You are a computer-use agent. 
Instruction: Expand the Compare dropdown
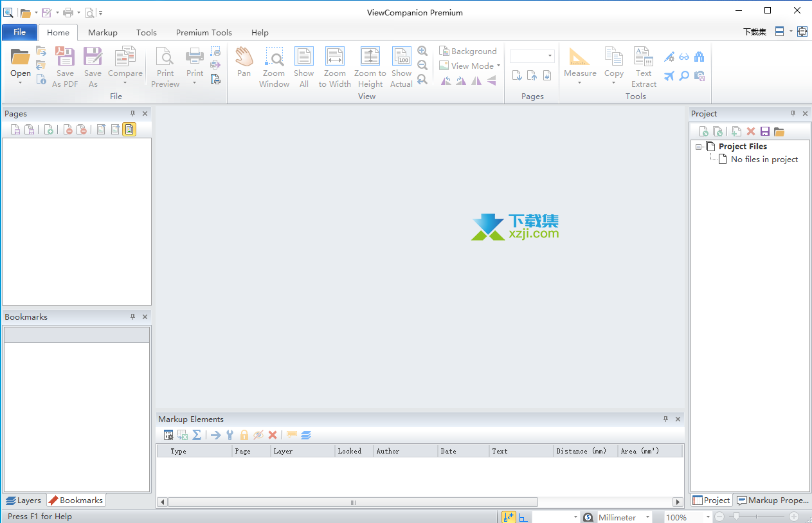125,82
